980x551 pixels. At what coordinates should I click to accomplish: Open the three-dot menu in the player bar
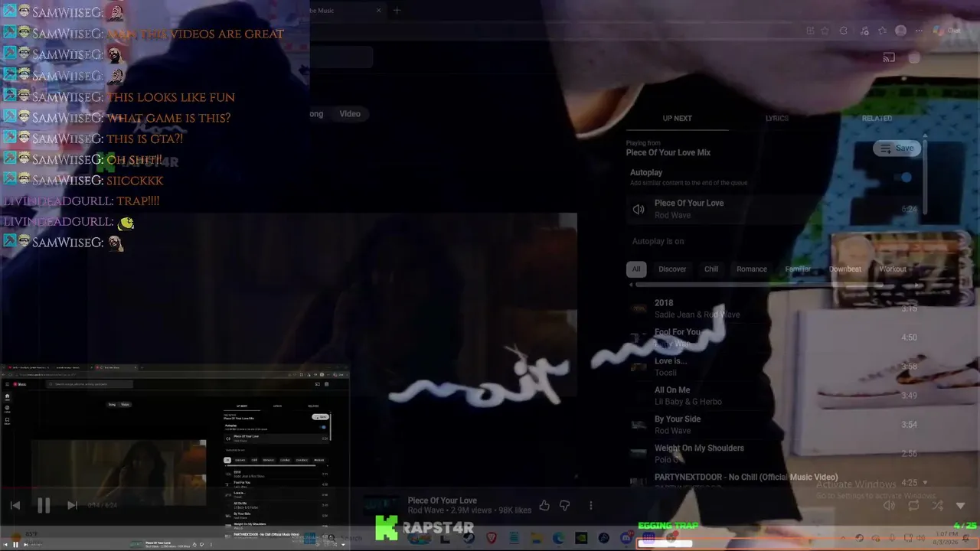click(591, 505)
